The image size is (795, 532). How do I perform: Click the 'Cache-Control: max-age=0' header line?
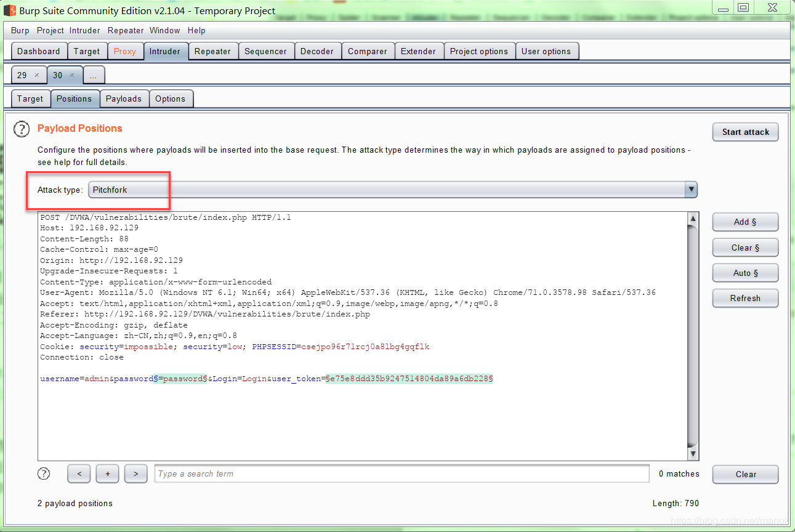99,249
